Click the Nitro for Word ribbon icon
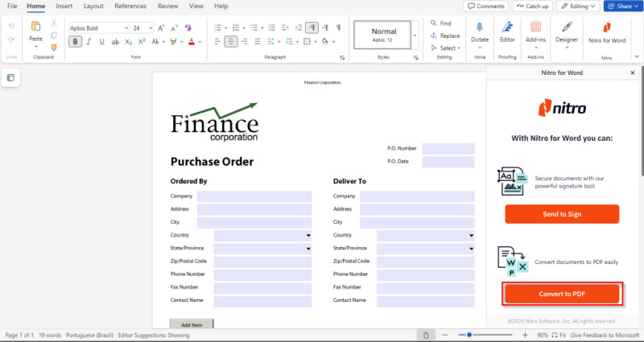 point(607,27)
